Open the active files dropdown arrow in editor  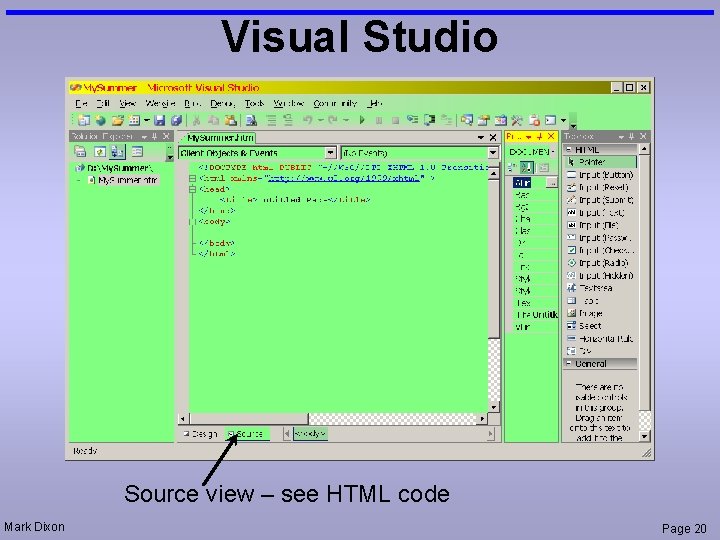point(481,137)
